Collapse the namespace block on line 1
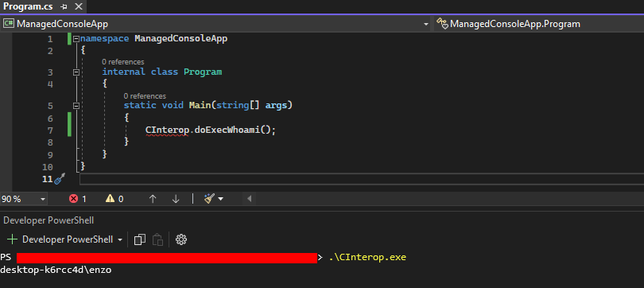Screen dimensions: 644x288 [76, 39]
